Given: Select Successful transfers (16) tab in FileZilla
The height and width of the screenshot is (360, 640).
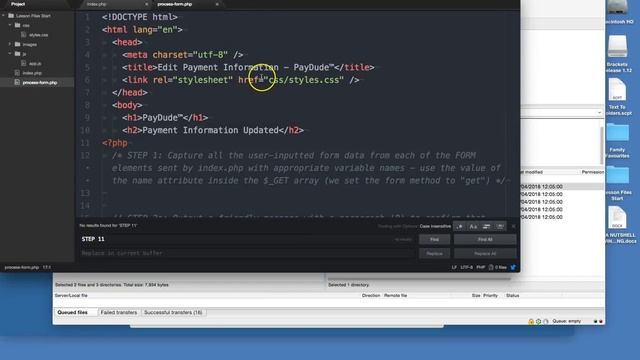Looking at the screenshot, I should point(173,312).
